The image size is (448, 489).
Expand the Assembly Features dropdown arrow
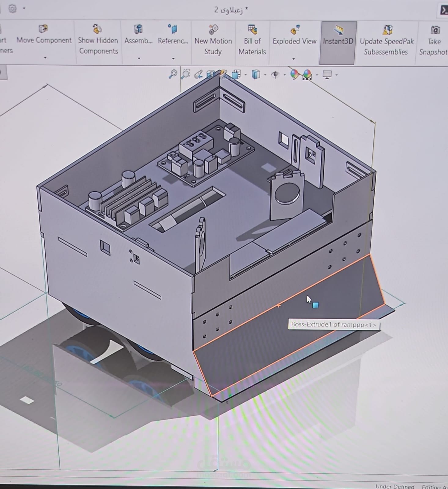[139, 58]
